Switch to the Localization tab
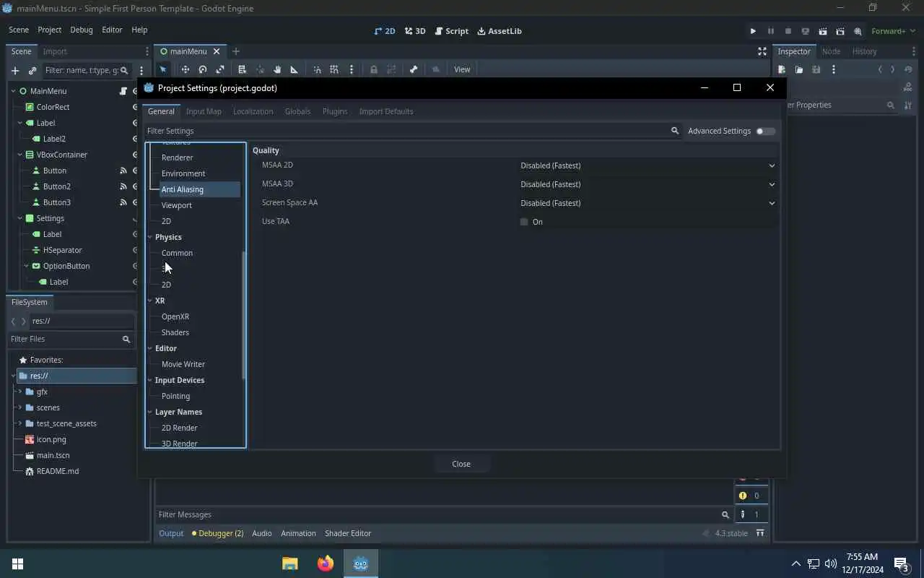Viewport: 924px width, 578px height. 253,111
